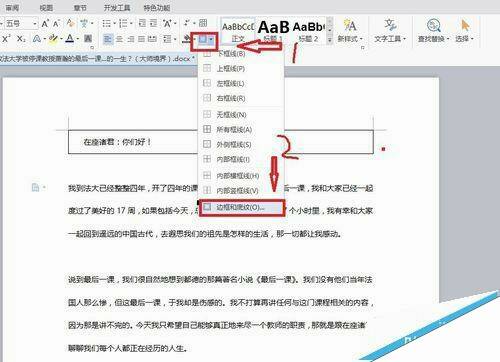Open the styles pane launcher
Viewport: 500px width, 362px height.
pos(363,48)
